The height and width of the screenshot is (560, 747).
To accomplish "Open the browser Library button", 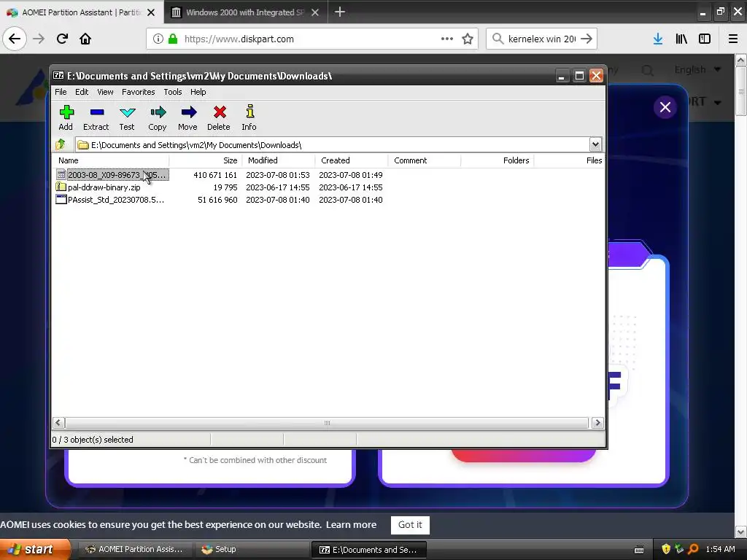I will pos(681,39).
